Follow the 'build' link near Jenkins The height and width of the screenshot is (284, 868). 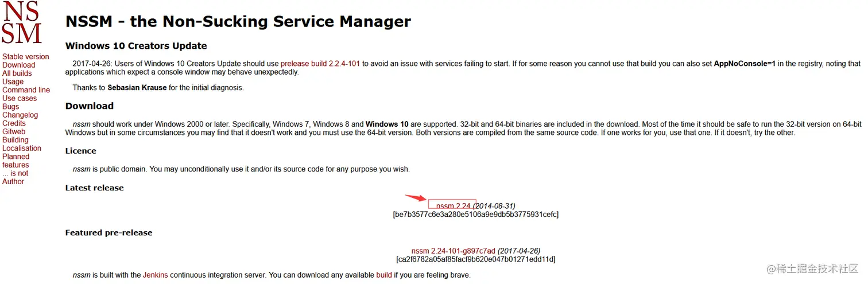[x=384, y=275]
